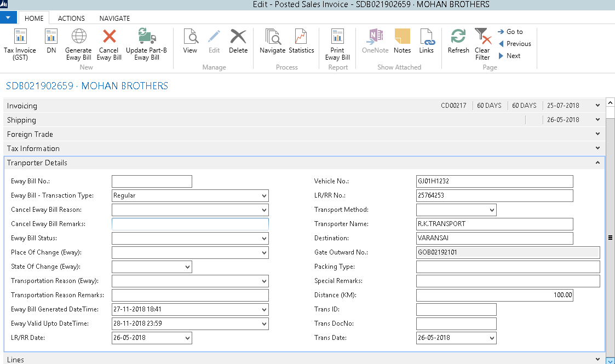The width and height of the screenshot is (615, 364).
Task: Open the Transport Method dropdown
Action: 492,210
